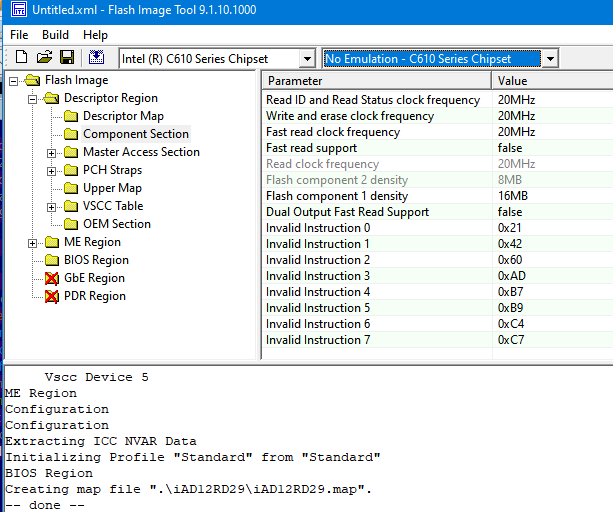Collapse the Flash Image root node
This screenshot has height=512, width=613.
pyautogui.click(x=14, y=81)
